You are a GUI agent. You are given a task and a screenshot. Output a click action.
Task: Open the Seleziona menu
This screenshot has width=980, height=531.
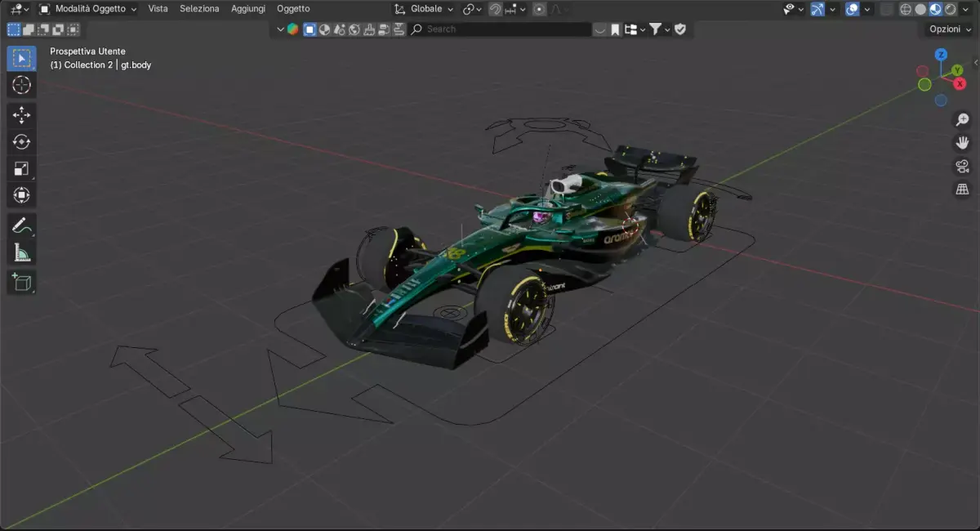tap(199, 9)
